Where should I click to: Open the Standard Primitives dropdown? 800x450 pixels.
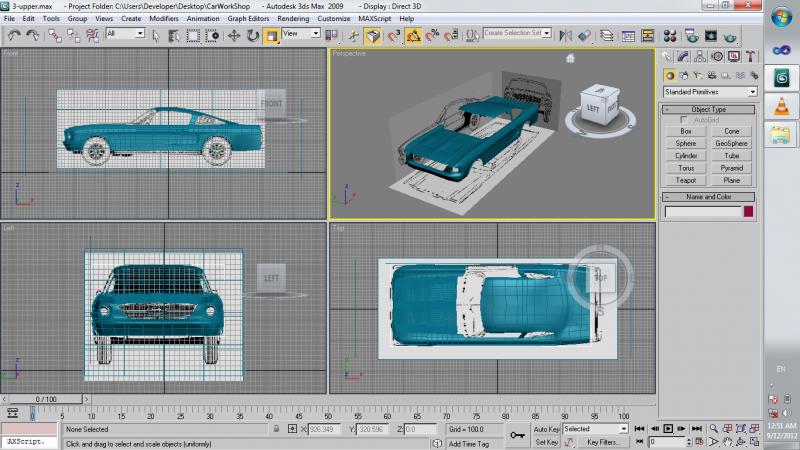[x=709, y=92]
